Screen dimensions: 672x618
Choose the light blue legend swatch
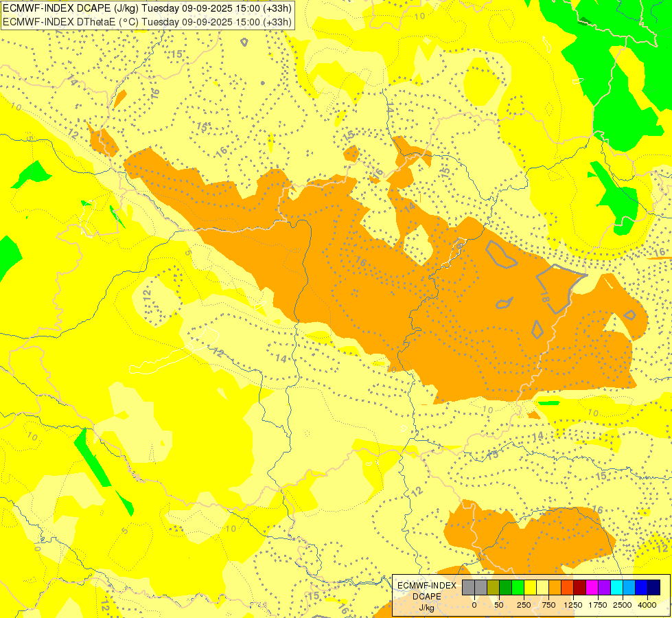[x=629, y=588]
